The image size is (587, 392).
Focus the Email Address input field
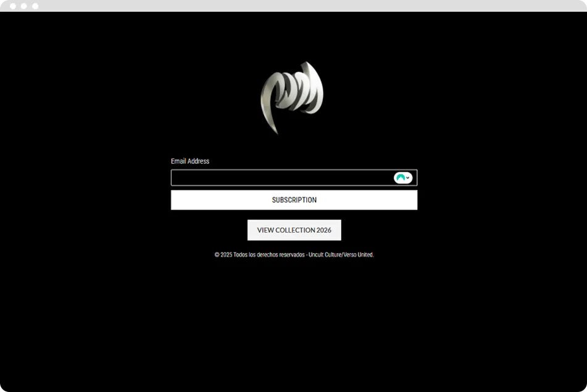tap(281, 178)
